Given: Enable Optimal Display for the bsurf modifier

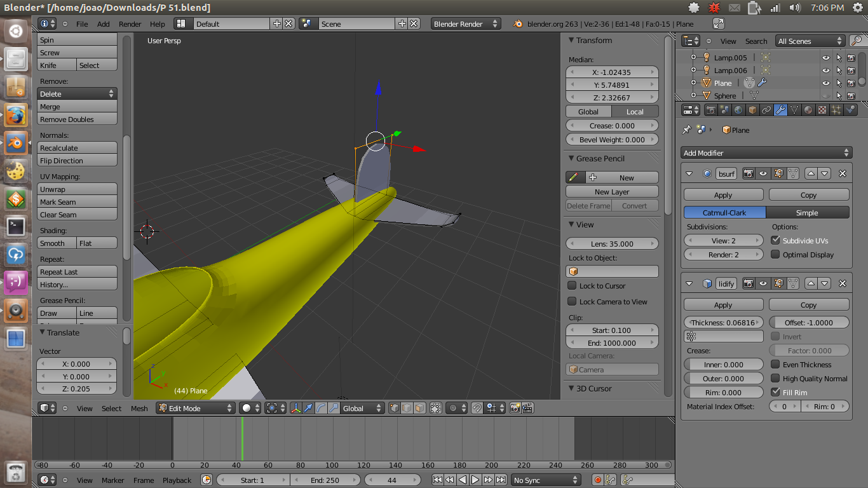Looking at the screenshot, I should coord(775,254).
